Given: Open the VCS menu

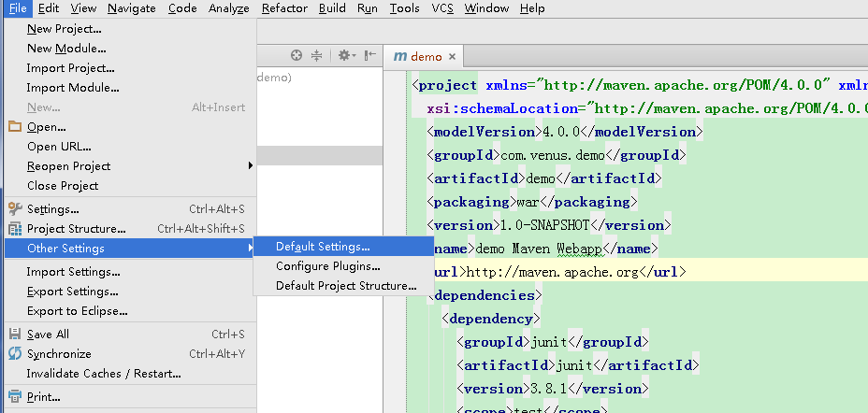Looking at the screenshot, I should click(442, 8).
